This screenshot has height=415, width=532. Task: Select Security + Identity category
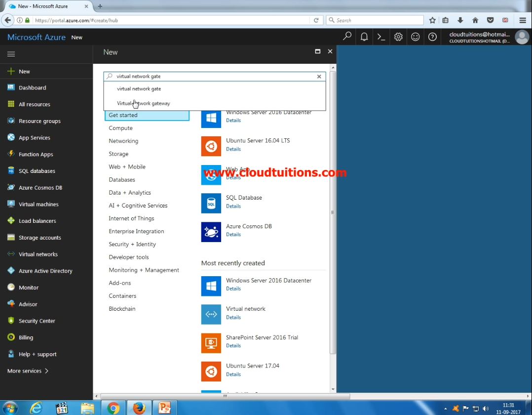132,244
